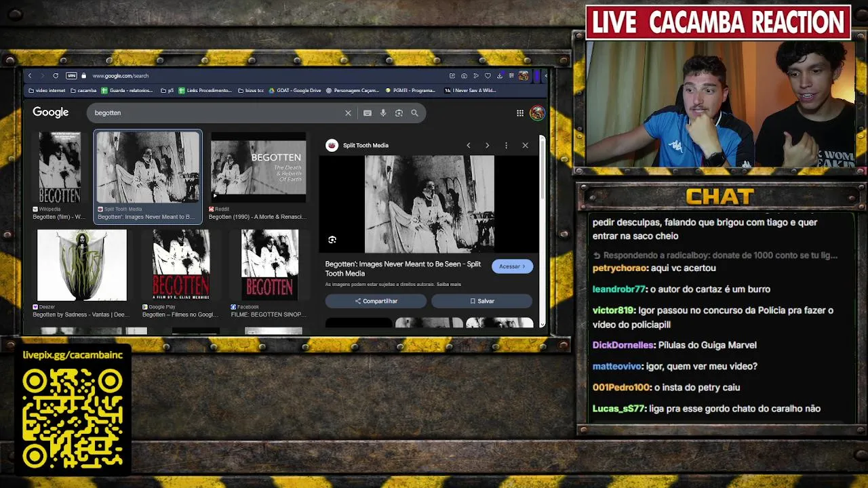868x488 pixels.
Task: Go to previous image in preview panel
Action: [468, 145]
